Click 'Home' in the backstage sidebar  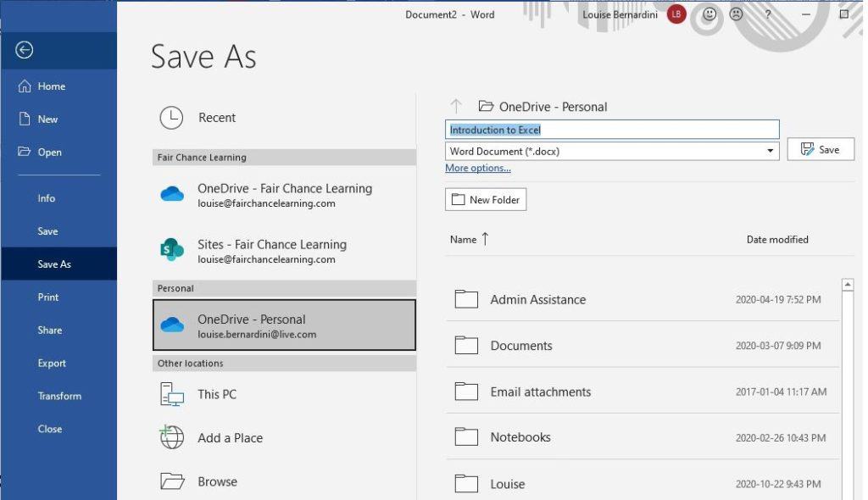pyautogui.click(x=52, y=86)
